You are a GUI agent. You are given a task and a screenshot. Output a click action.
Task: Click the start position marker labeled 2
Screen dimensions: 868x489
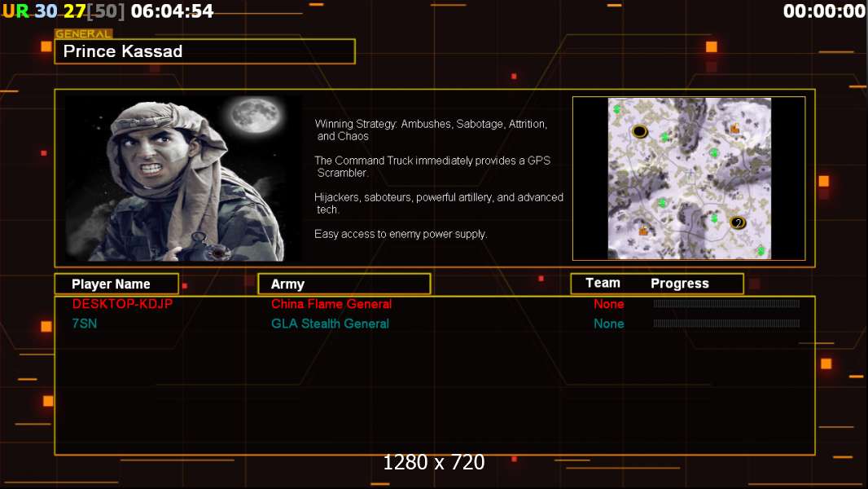point(738,222)
